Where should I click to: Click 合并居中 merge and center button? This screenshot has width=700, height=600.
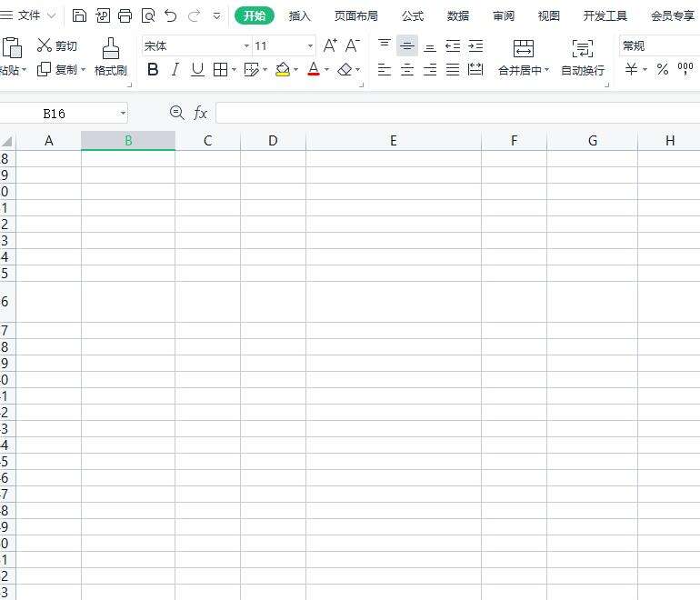click(x=524, y=57)
